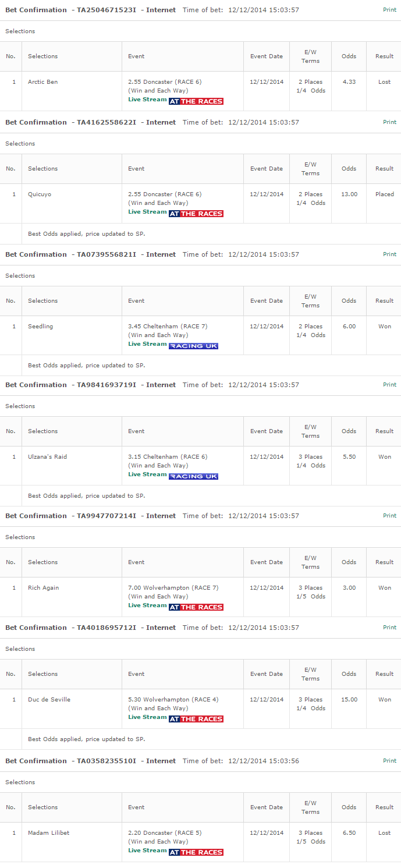401x868 pixels.
Task: Open Live Stream for Arctic Ben race
Action: tap(147, 100)
